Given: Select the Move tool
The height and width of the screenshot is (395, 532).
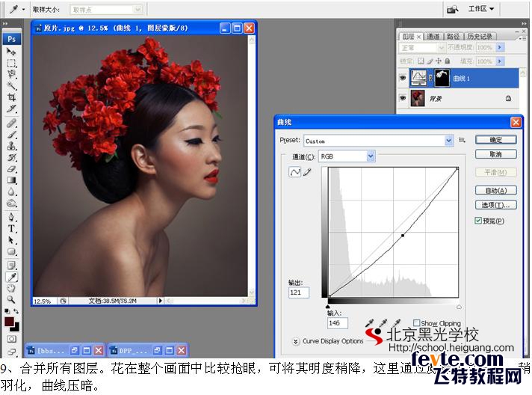Looking at the screenshot, I should pyautogui.click(x=11, y=52).
